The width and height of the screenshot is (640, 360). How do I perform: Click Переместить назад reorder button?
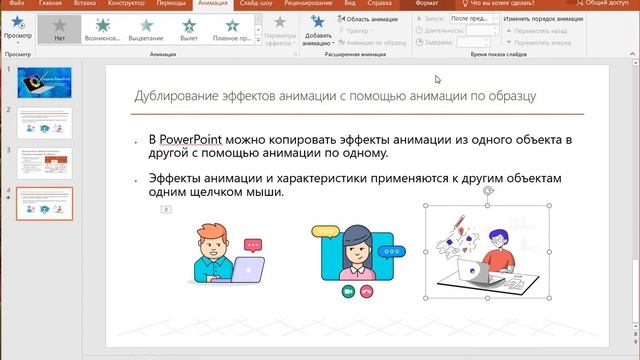click(x=536, y=31)
